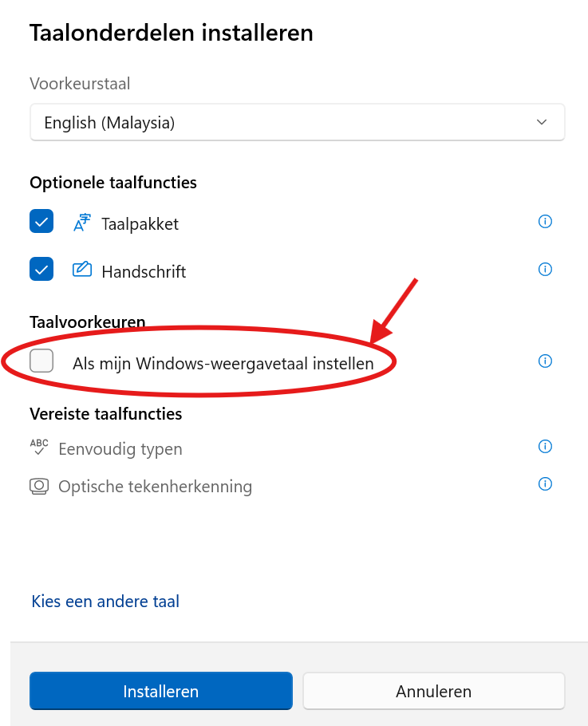The image size is (588, 726).
Task: Click the Handschrift label text
Action: (144, 272)
